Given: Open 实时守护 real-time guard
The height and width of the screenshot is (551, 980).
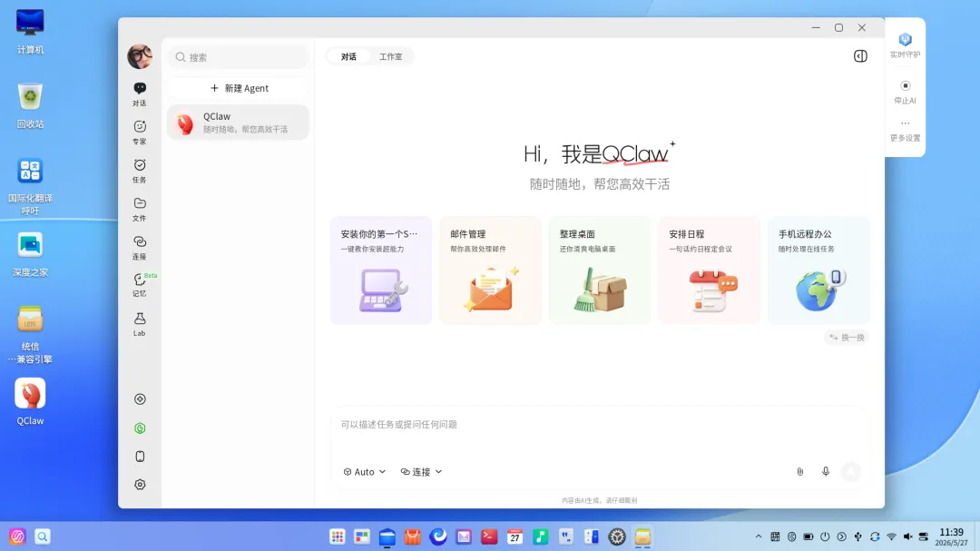Looking at the screenshot, I should (x=905, y=45).
